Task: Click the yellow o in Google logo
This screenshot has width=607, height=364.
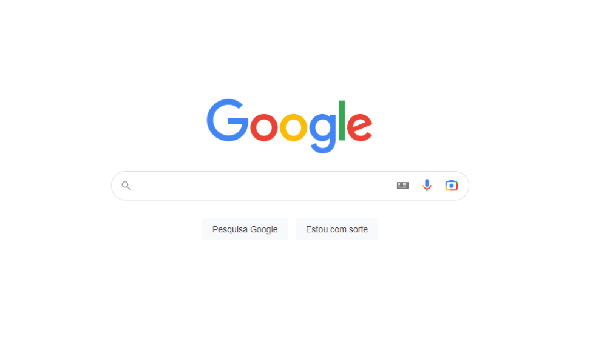Action: 293,127
